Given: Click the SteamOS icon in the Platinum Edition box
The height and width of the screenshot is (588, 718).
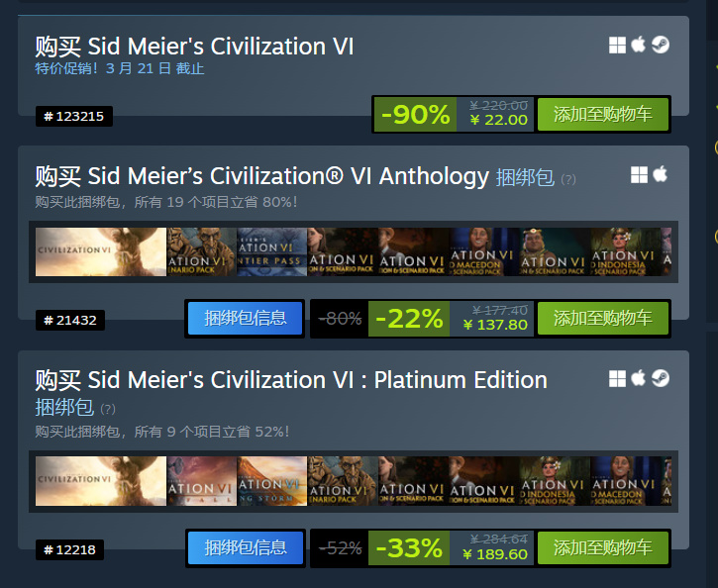Looking at the screenshot, I should (x=661, y=378).
